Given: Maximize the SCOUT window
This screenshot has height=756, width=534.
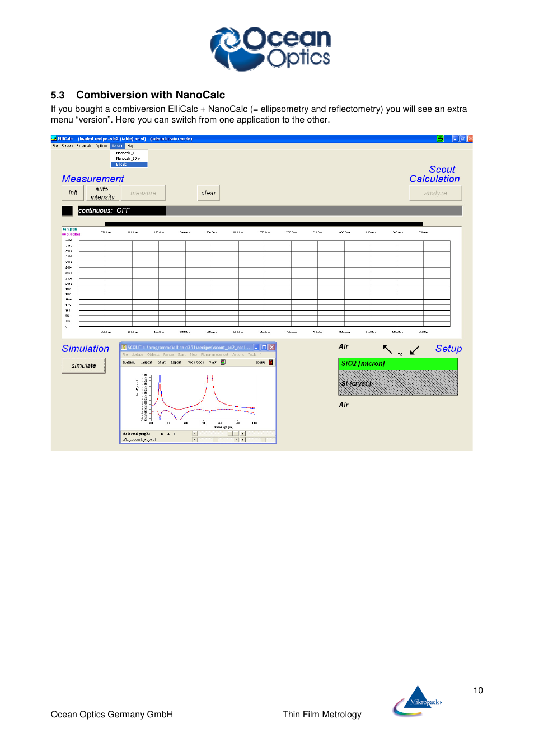Looking at the screenshot, I should tap(264, 347).
